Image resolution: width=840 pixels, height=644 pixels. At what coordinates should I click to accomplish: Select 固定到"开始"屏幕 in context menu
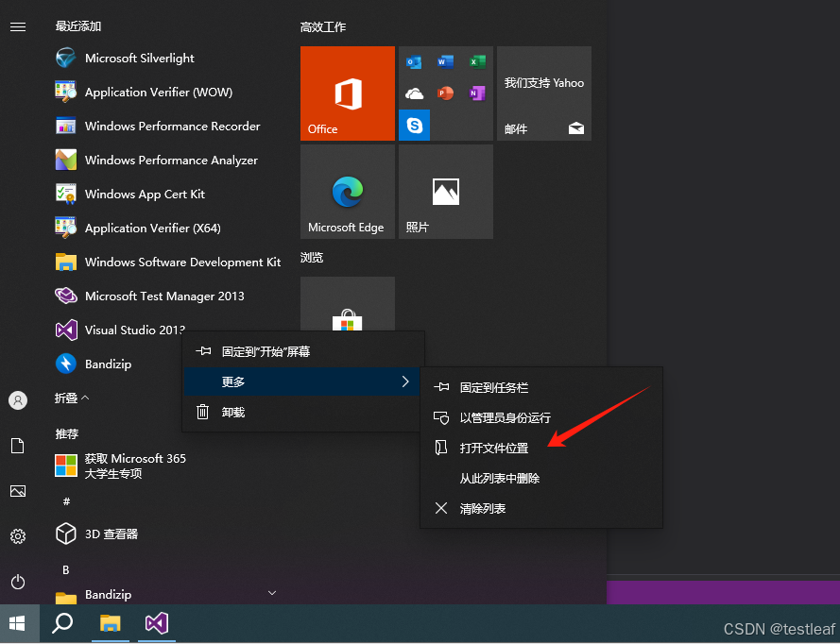pyautogui.click(x=303, y=351)
